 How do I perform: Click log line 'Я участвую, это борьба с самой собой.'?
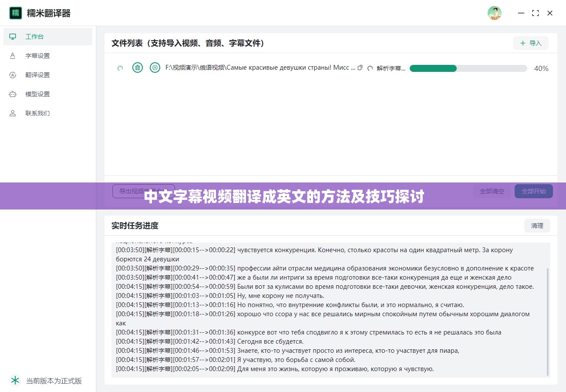[236, 360]
